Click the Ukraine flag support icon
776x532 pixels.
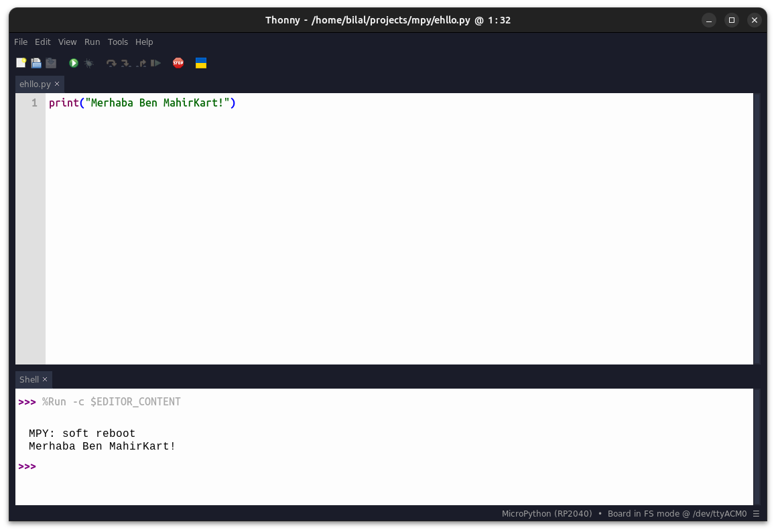tap(200, 63)
